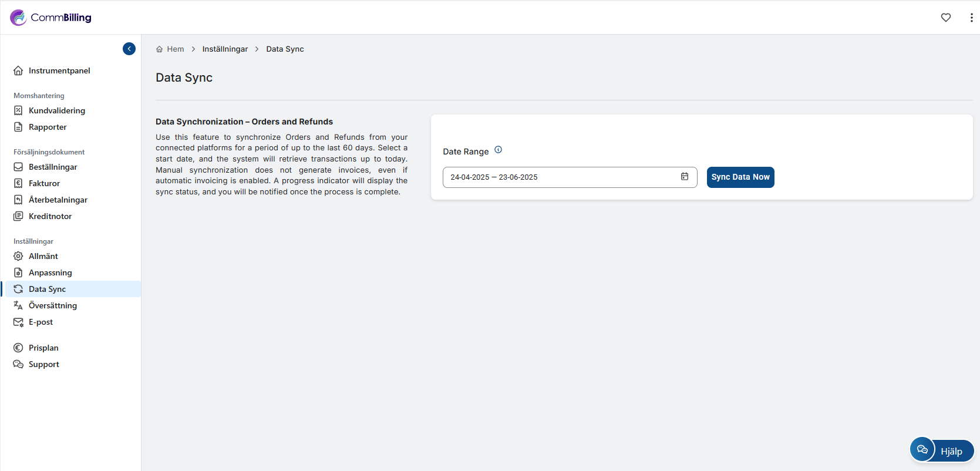
Task: Open the three-dot options menu
Action: click(971, 18)
